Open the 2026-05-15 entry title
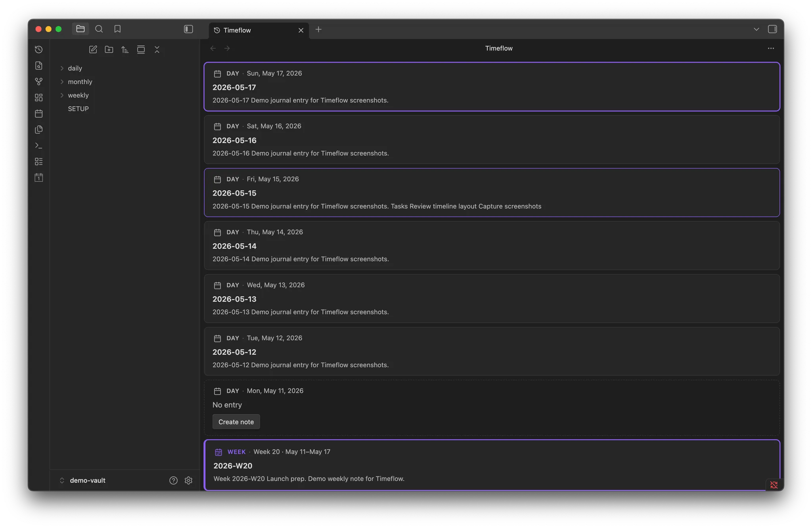The height and width of the screenshot is (528, 812). click(234, 193)
